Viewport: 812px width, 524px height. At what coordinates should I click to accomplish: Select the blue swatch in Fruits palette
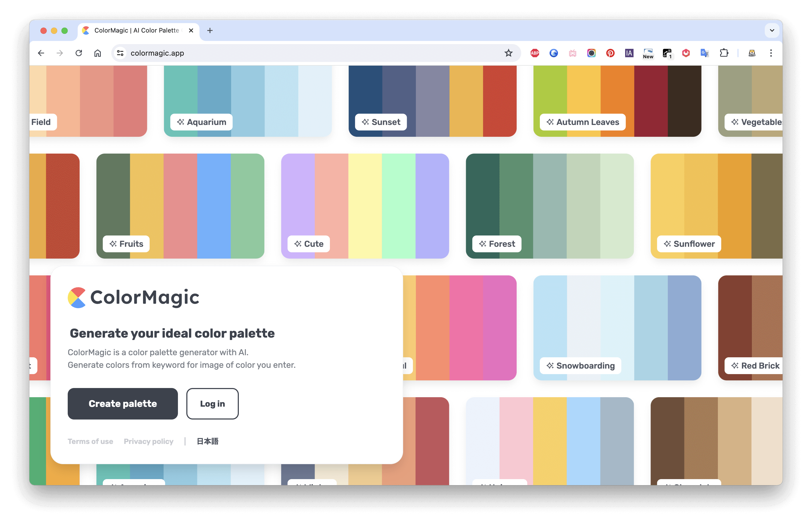point(214,206)
